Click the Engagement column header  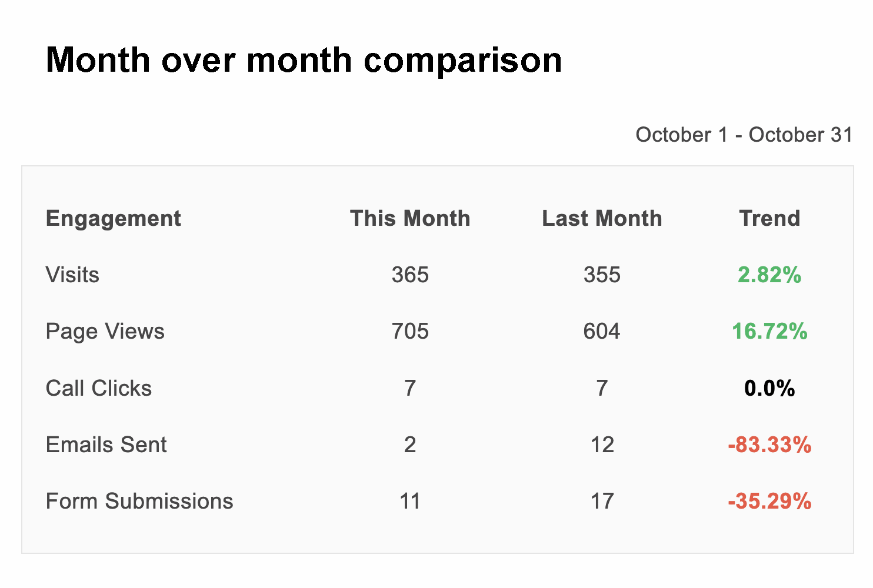tap(113, 218)
